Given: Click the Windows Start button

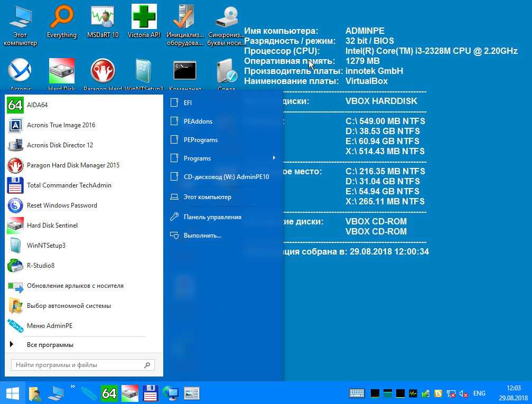Looking at the screenshot, I should [13, 393].
